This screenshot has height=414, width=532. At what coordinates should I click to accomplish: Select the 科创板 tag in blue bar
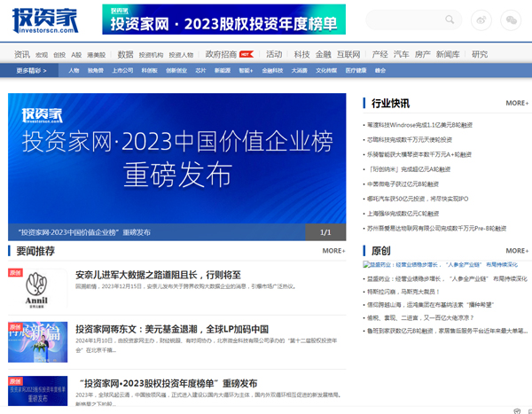tap(150, 71)
